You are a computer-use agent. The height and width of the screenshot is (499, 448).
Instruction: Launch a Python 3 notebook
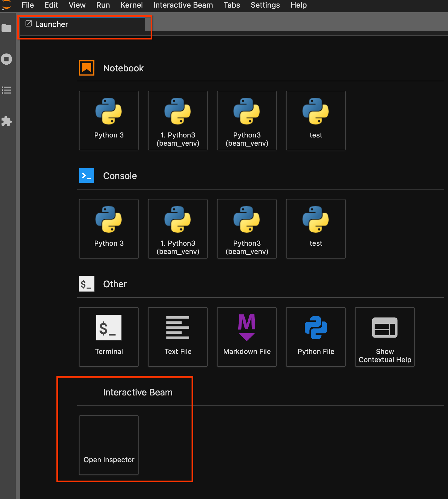[x=109, y=121]
